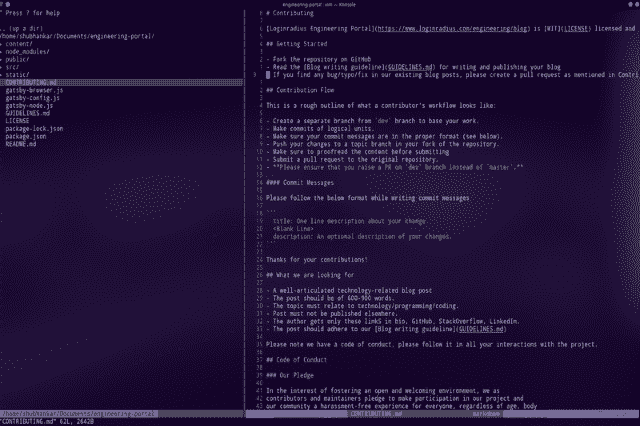640x426 pixels.
Task: Click the '# Contributing' heading
Action: (x=290, y=13)
